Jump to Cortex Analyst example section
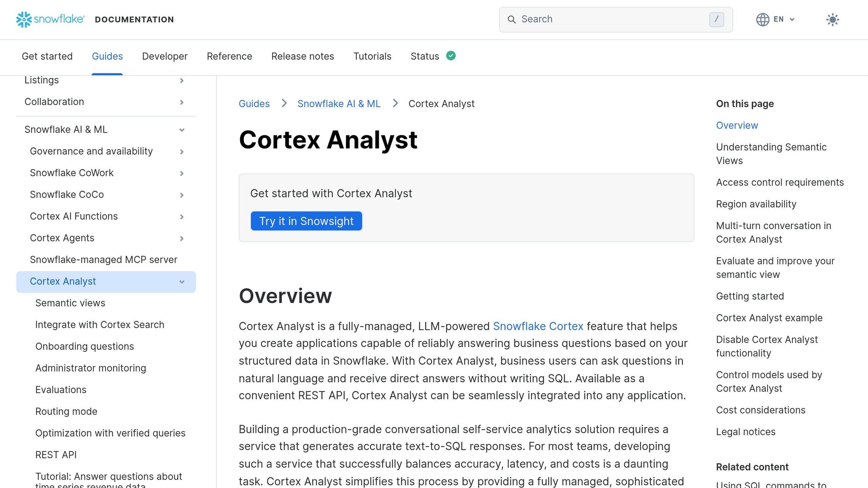The height and width of the screenshot is (488, 868). tap(769, 318)
